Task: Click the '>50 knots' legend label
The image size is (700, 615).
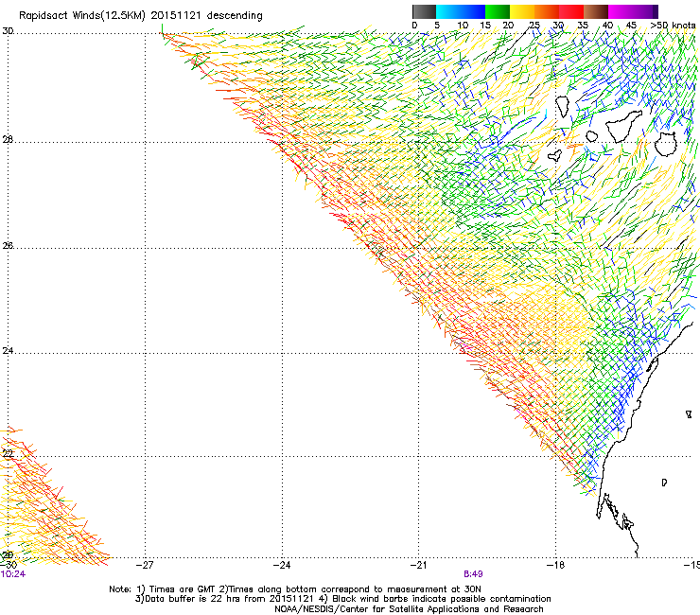Action: point(673,26)
